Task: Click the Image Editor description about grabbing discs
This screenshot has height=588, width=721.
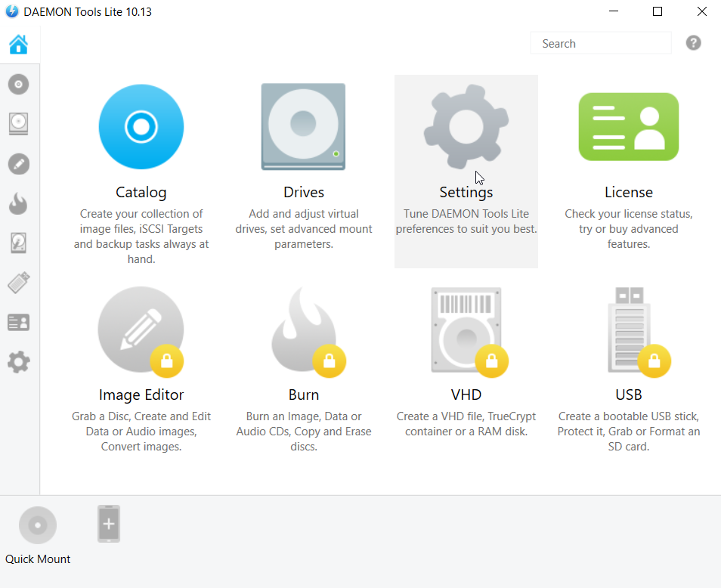Action: click(141, 432)
